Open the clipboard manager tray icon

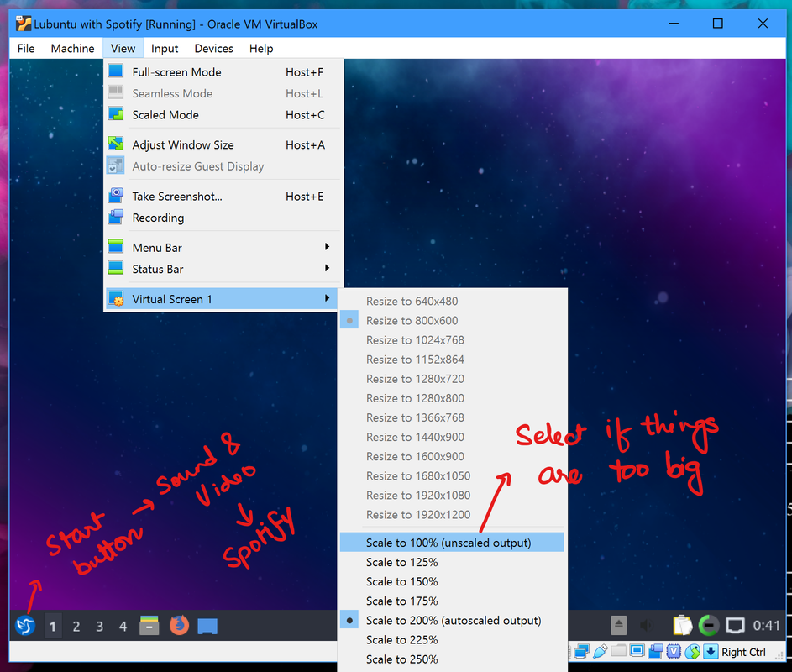682,625
